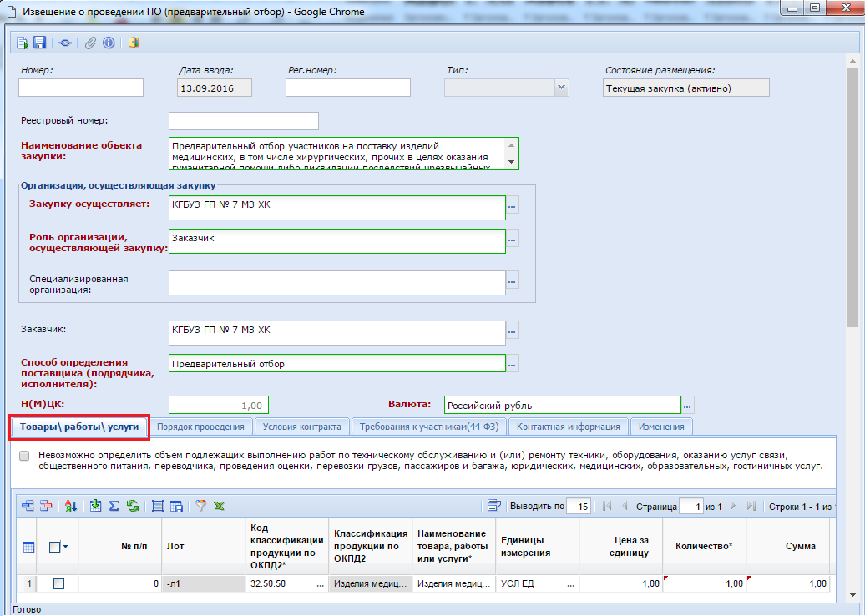Open the 'Порядок проведения' tab
Image resolution: width=865 pixels, height=616 pixels.
tap(200, 427)
